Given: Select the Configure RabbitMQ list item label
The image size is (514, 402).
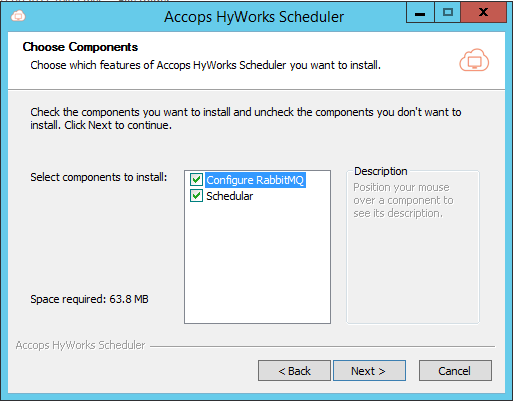Looking at the screenshot, I should pyautogui.click(x=255, y=180).
